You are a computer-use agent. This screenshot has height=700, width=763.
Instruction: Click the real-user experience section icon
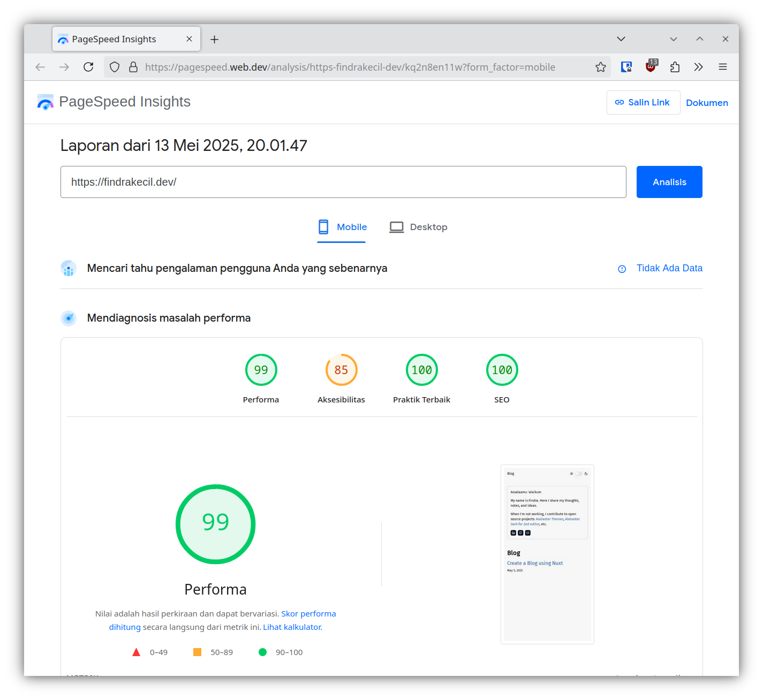(x=69, y=268)
